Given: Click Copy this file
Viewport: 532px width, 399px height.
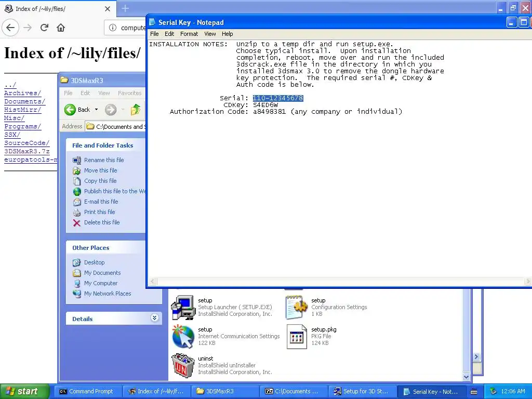Looking at the screenshot, I should 100,181.
